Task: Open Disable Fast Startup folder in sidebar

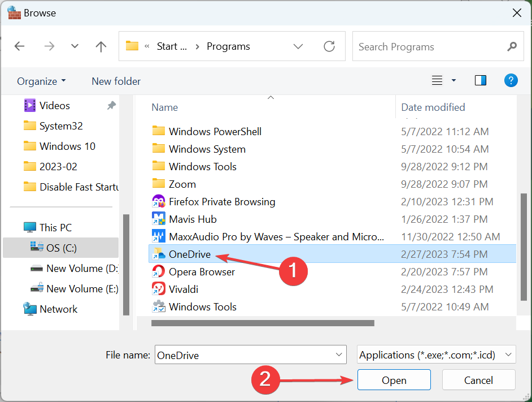Action: coord(71,187)
